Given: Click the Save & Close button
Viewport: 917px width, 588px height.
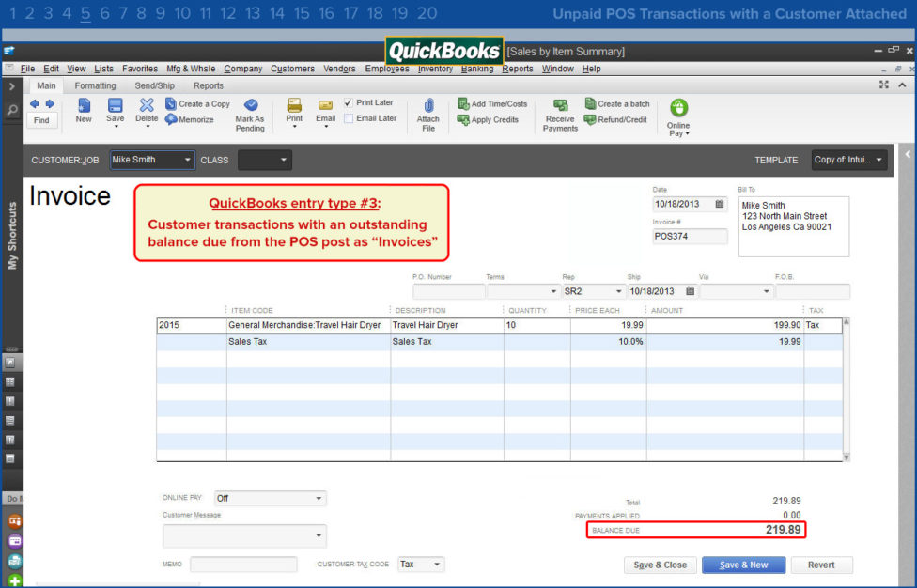Looking at the screenshot, I should [660, 565].
